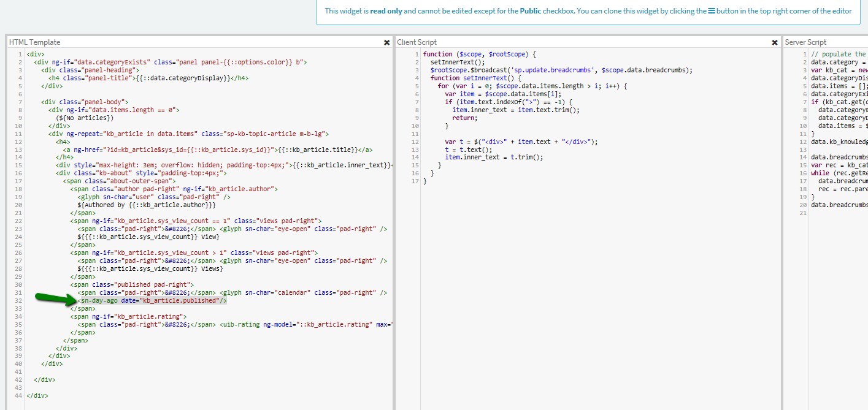Click the 'published pad-right' span line
Image resolution: width=868 pixels, height=410 pixels.
[132, 285]
